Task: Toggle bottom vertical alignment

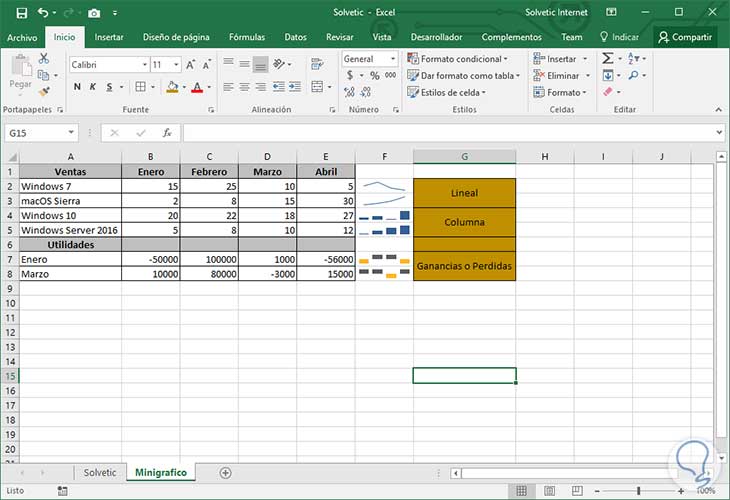Action: point(261,64)
